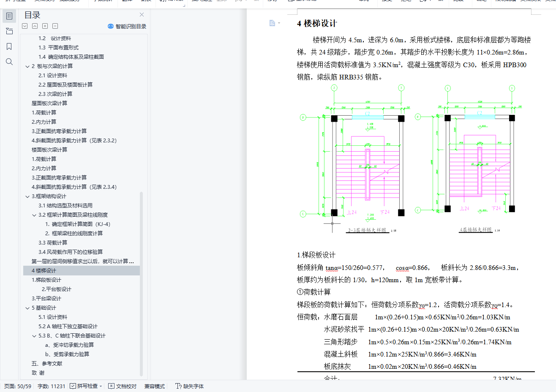Image resolution: width=556 pixels, height=392 pixels.
Task: Go to outline entry "1.4 确定结构体系及梁柱截面"
Action: [x=71, y=57]
